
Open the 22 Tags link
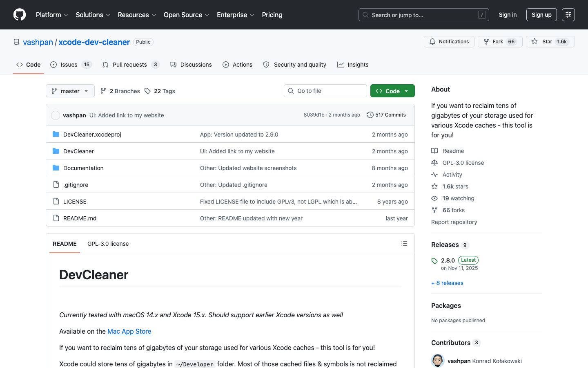pyautogui.click(x=160, y=91)
